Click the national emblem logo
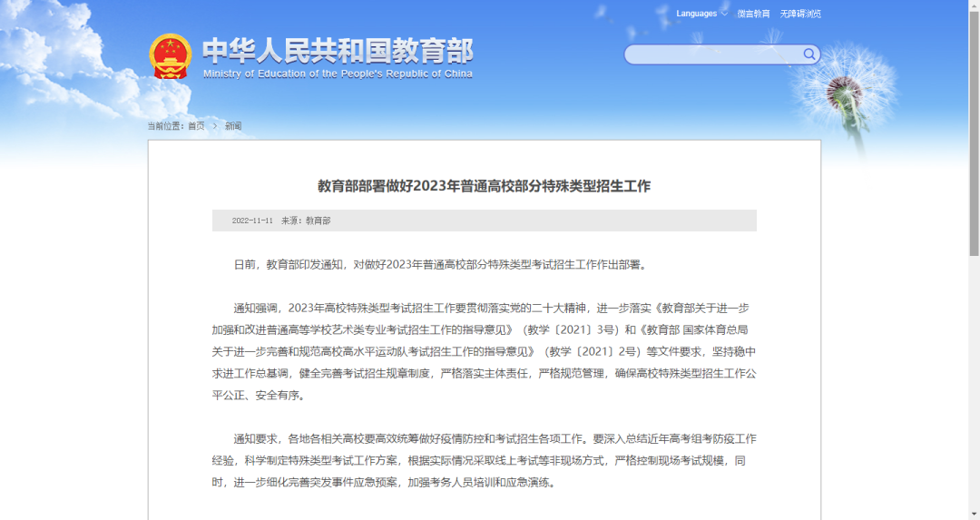980x520 pixels. [170, 57]
